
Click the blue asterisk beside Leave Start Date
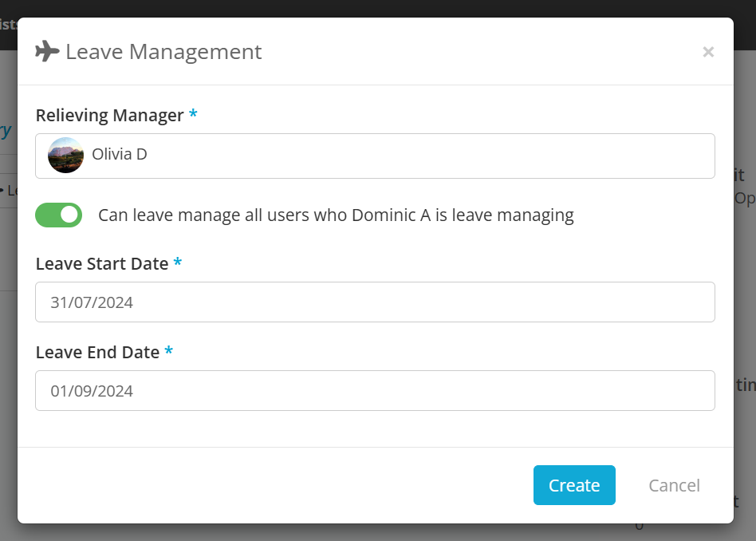point(177,263)
